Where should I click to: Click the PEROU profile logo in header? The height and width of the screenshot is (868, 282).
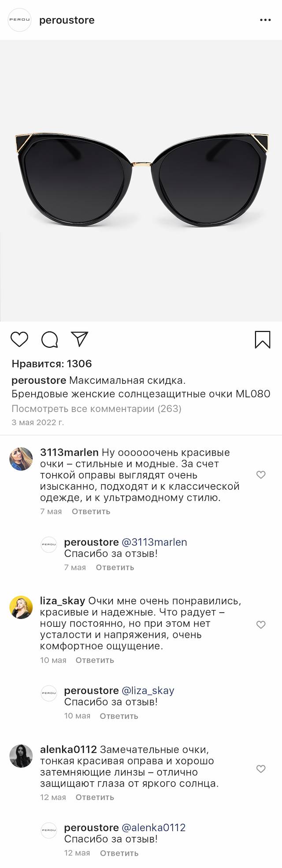coord(20,20)
